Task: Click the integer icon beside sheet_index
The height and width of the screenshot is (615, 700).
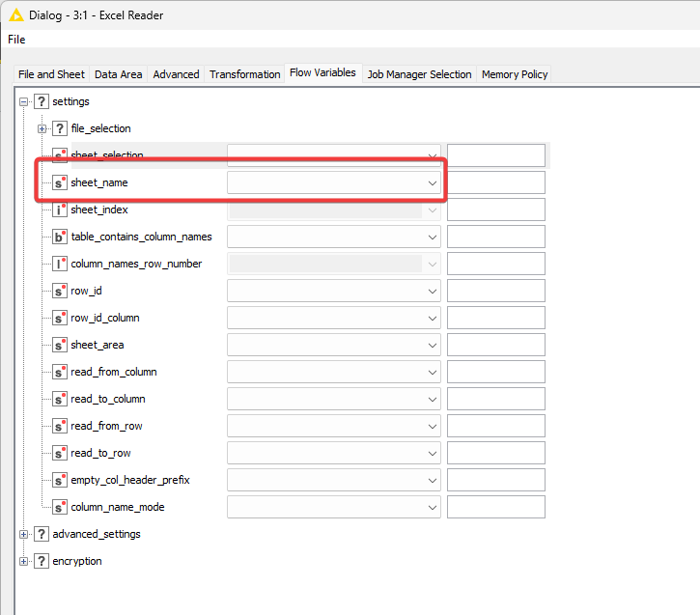Action: pos(60,210)
